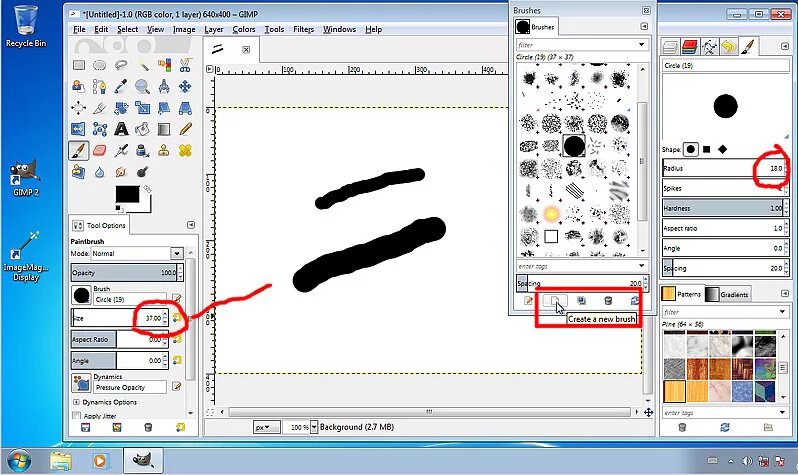Image resolution: width=798 pixels, height=475 pixels.
Task: Click Create a new brush icon
Action: point(555,301)
